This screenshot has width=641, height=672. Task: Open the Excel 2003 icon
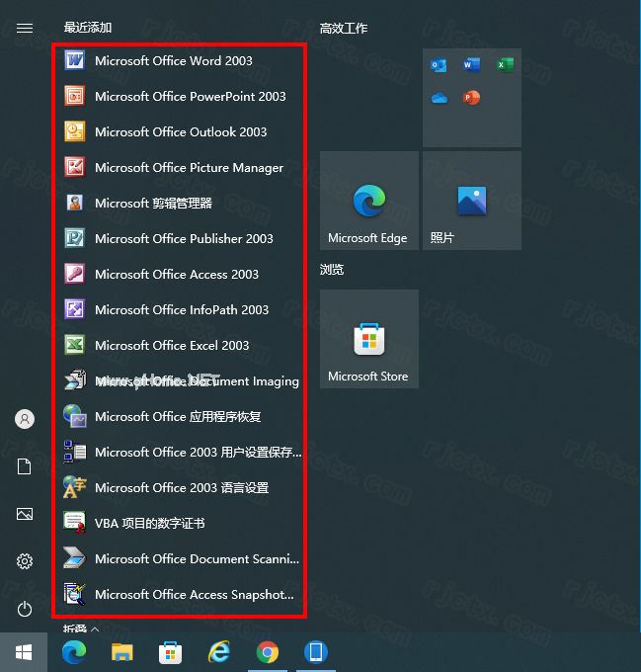coord(75,345)
